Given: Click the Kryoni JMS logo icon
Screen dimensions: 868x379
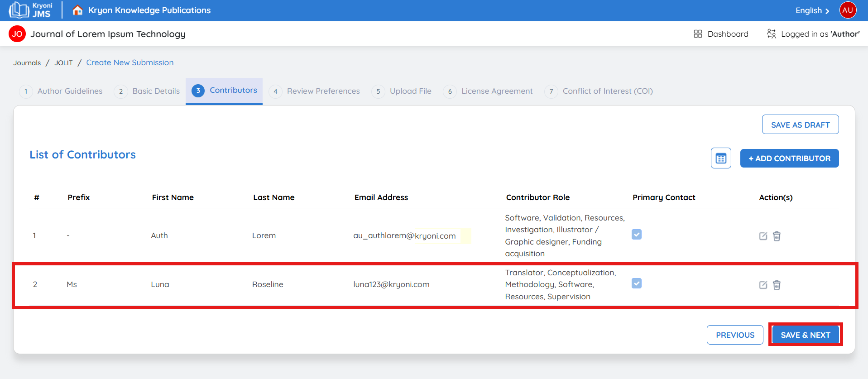Looking at the screenshot, I should tap(19, 10).
